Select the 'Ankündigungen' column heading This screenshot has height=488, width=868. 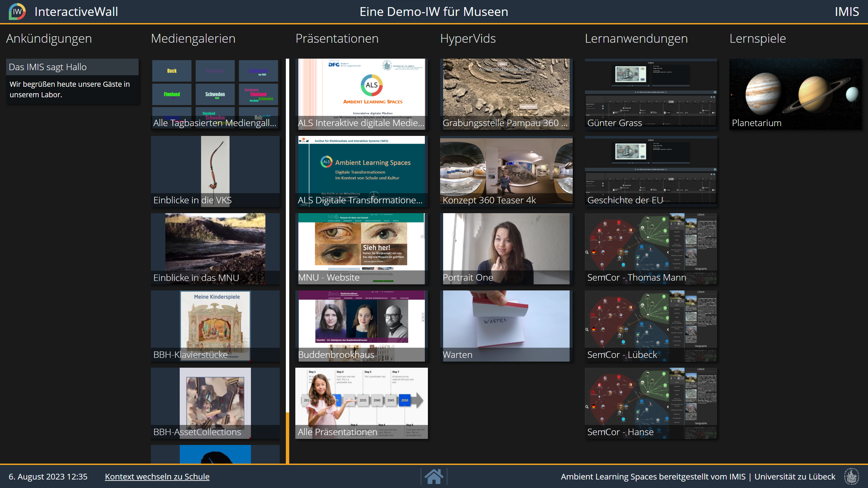[49, 39]
